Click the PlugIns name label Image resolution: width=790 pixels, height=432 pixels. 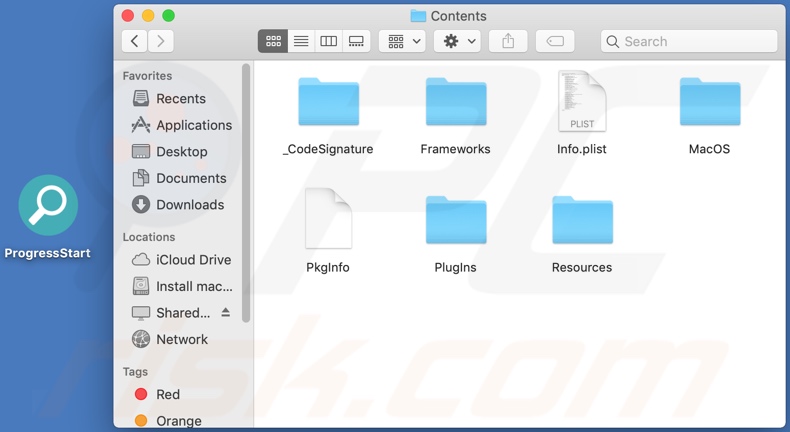point(455,267)
